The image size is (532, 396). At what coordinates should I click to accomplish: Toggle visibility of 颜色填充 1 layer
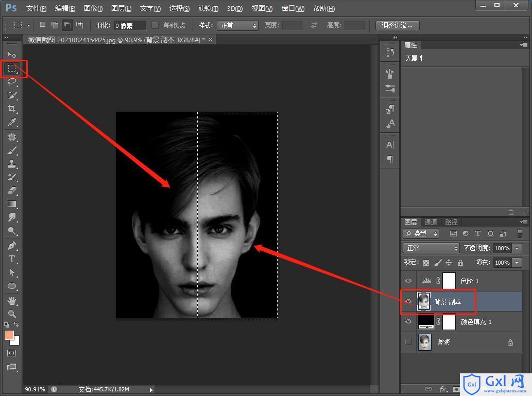pyautogui.click(x=408, y=321)
